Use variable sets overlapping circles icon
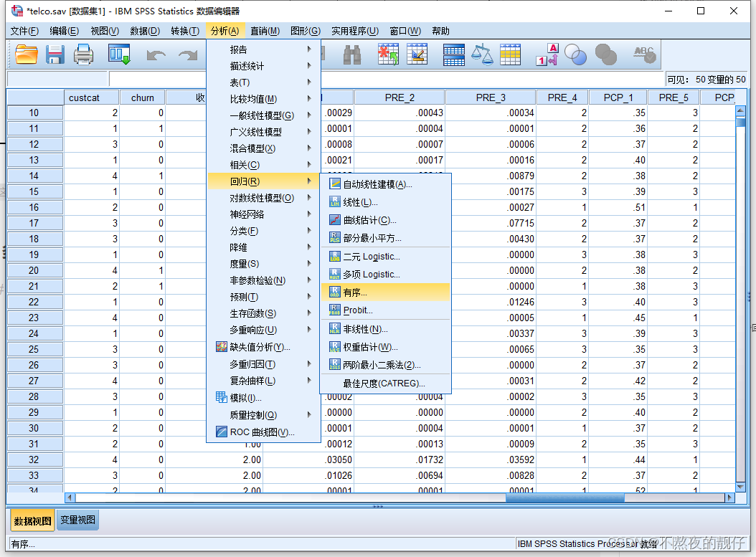Viewport: 756px width, 557px height. pos(576,54)
